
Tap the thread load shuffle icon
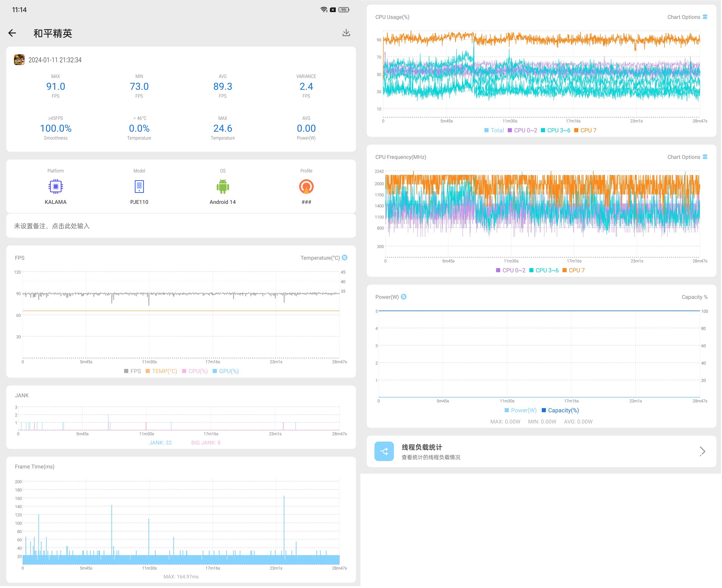click(384, 451)
